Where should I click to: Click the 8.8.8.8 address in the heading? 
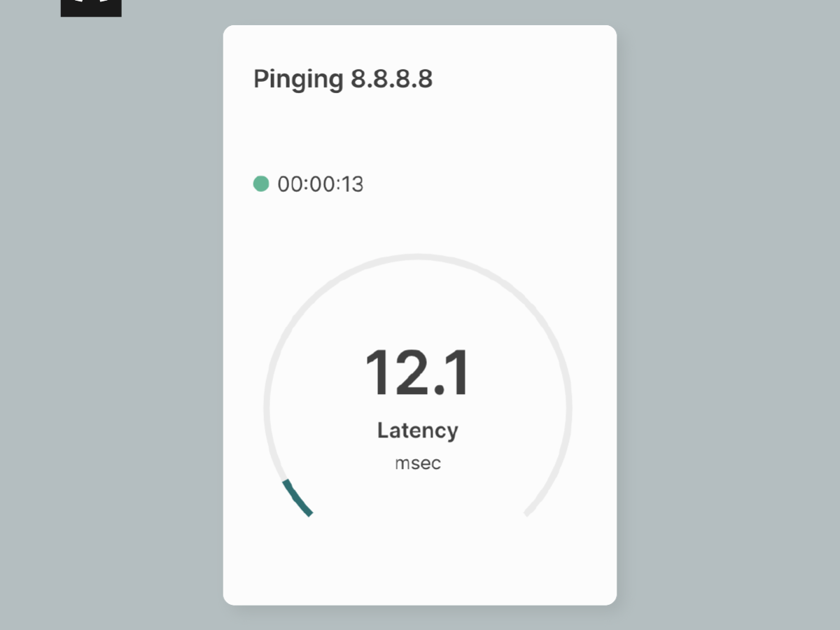(392, 79)
